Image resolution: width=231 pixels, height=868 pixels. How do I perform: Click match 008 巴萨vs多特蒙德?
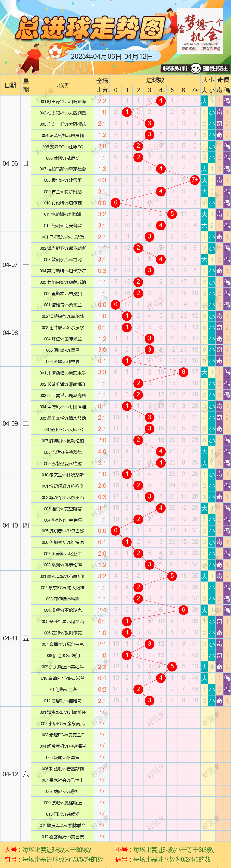(63, 452)
